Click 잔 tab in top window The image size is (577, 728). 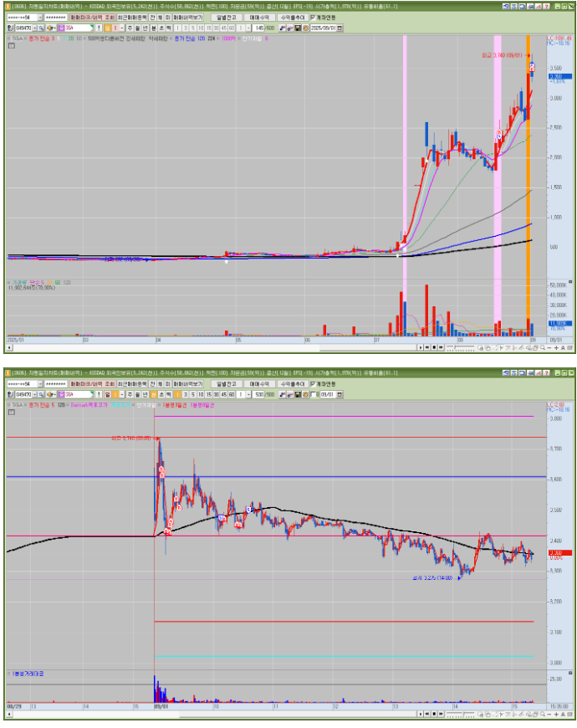[x=152, y=18]
